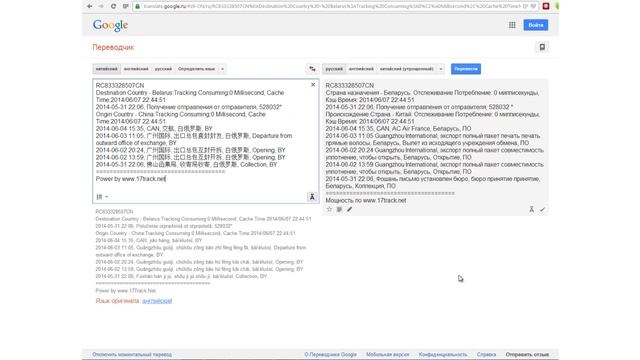Select английский as source language
Screen dimensions: 640x360
[136, 69]
